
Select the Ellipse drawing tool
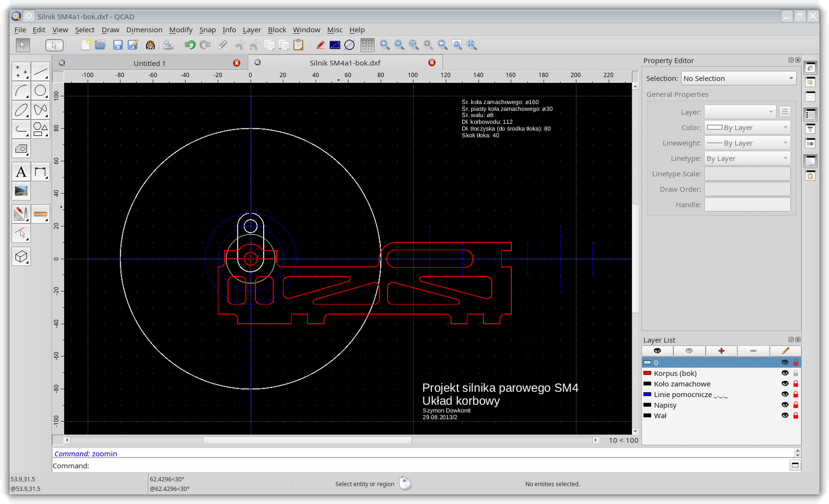pos(21,110)
